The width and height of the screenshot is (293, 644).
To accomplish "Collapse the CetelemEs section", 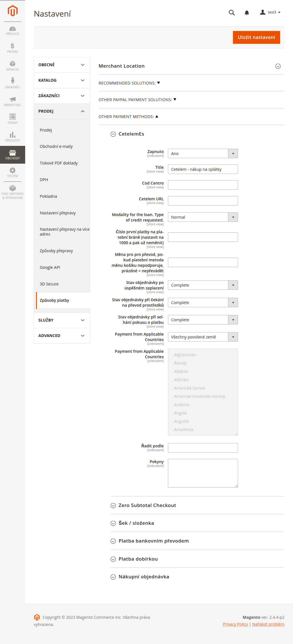I will point(113,134).
